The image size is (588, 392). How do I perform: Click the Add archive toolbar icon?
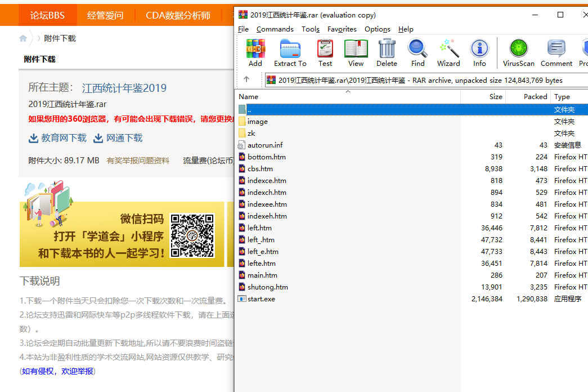pos(255,48)
